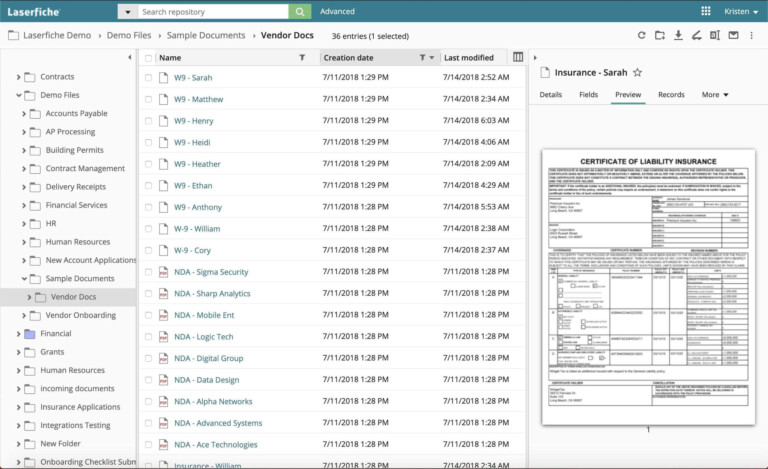Tick the checkbox beside NDA - Logic Tech
The width and height of the screenshot is (768, 469).
tap(148, 337)
